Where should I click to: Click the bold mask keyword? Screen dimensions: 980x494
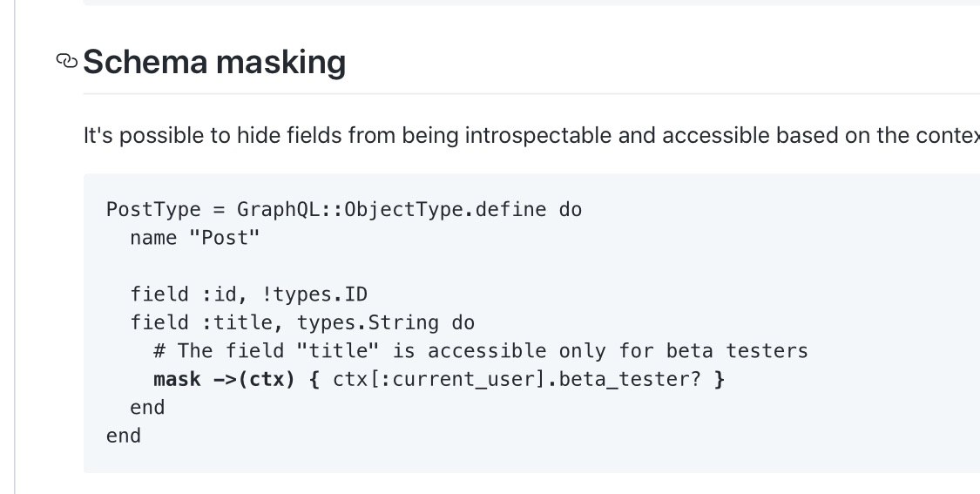pyautogui.click(x=178, y=380)
